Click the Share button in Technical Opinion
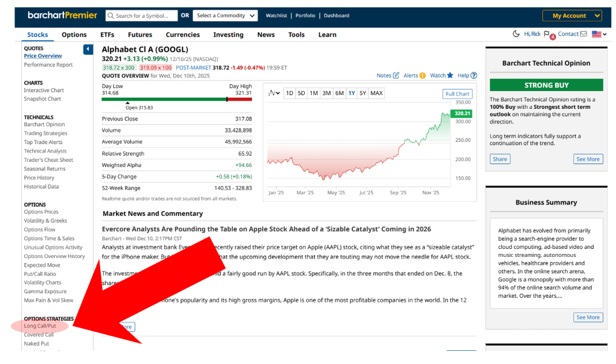 click(500, 159)
